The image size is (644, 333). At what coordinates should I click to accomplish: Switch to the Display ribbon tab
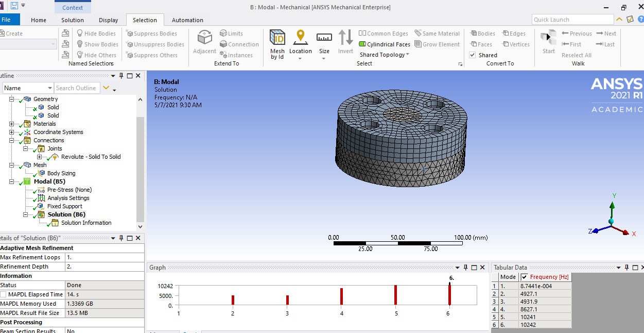pyautogui.click(x=108, y=20)
